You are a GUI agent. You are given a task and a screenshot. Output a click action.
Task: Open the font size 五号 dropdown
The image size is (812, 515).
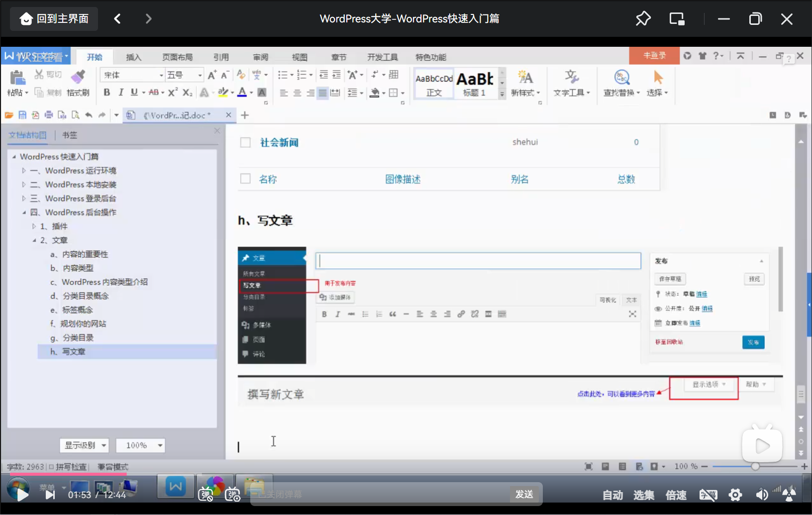(200, 75)
